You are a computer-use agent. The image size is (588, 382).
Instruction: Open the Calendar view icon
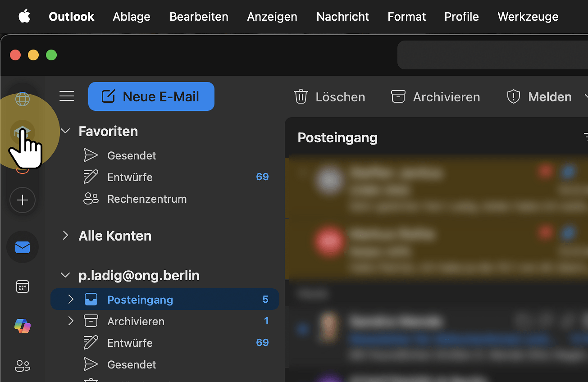click(x=23, y=286)
